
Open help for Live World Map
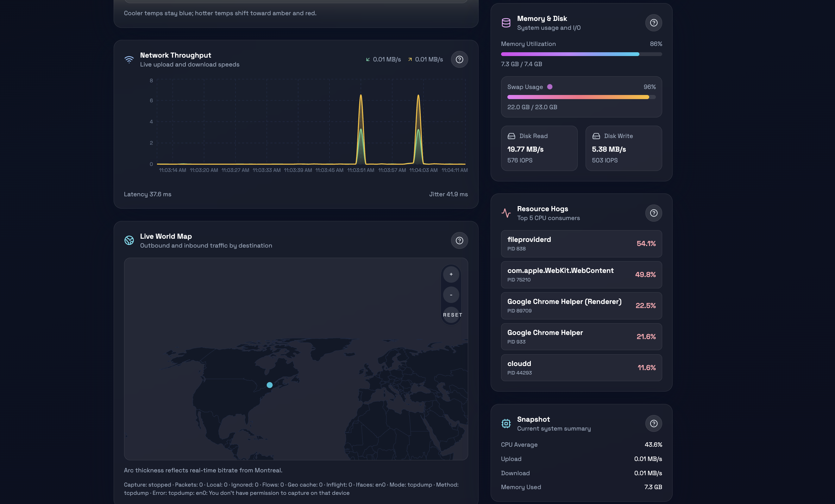click(459, 240)
